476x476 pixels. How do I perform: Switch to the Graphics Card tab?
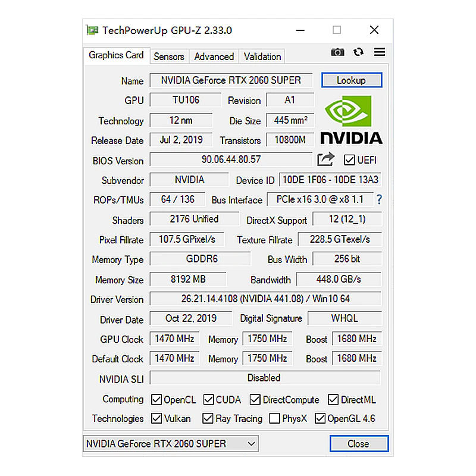pyautogui.click(x=116, y=55)
